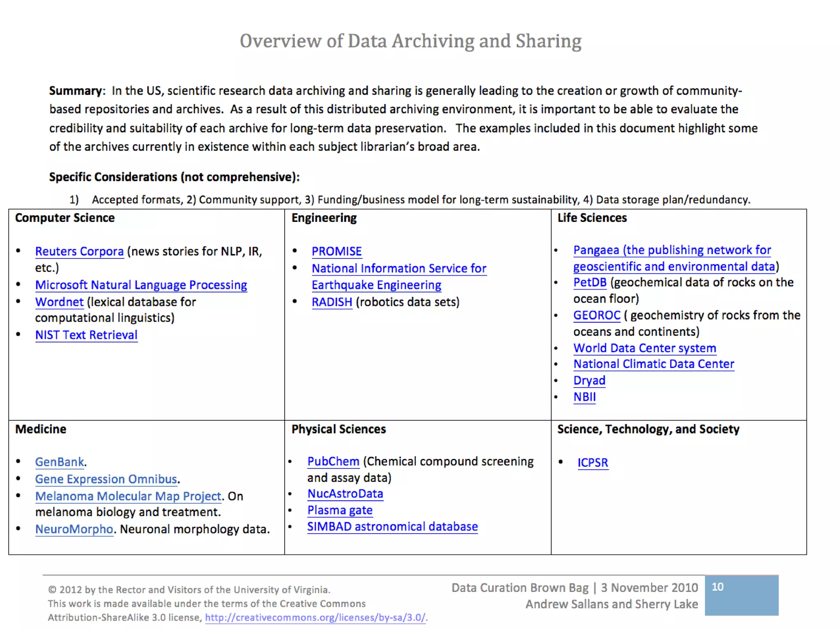
Task: Open the RADISH robotics data link
Action: pyautogui.click(x=332, y=302)
